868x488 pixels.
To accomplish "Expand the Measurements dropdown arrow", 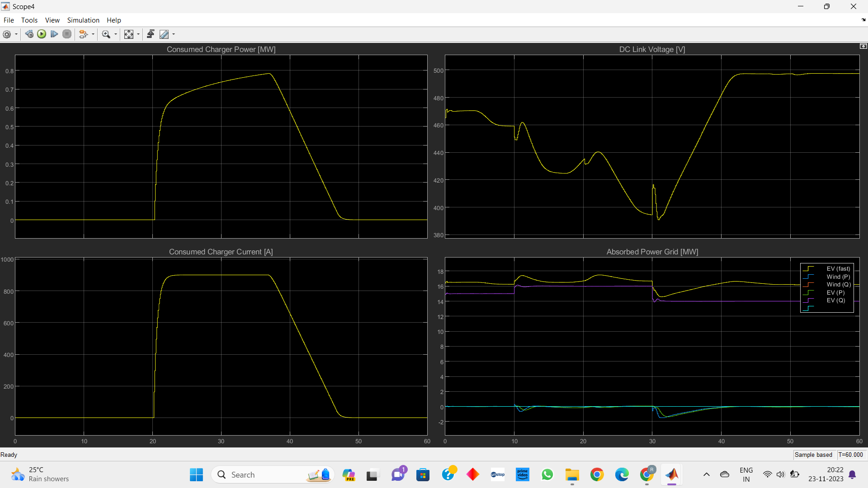I will (174, 34).
